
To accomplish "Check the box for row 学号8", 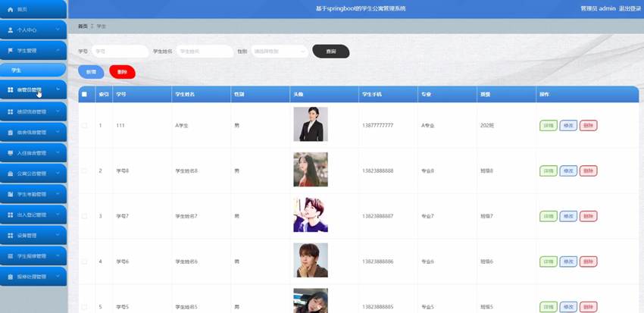I will [84, 171].
